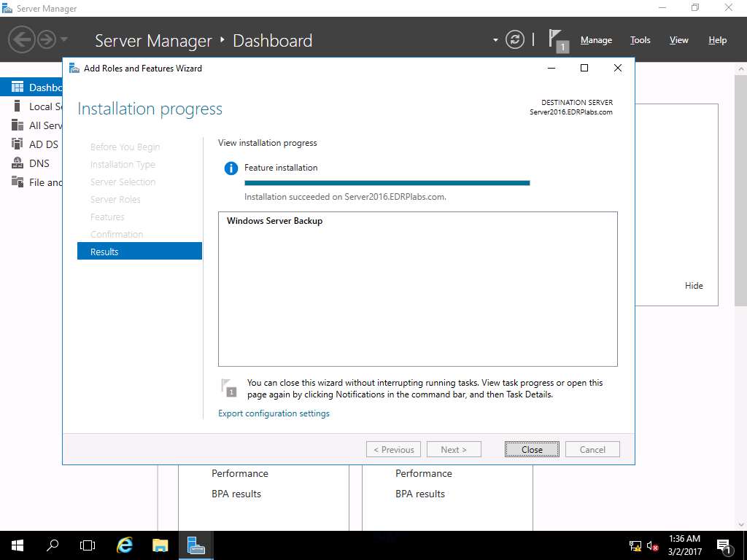The image size is (747, 560).
Task: Select the Dashboard icon in sidebar
Action: [18, 87]
